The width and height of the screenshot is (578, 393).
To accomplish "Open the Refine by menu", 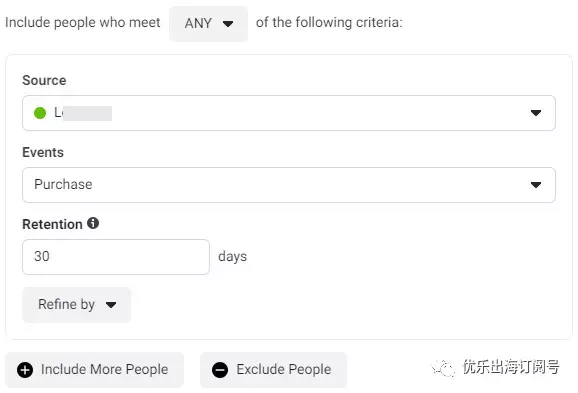I will tap(77, 305).
